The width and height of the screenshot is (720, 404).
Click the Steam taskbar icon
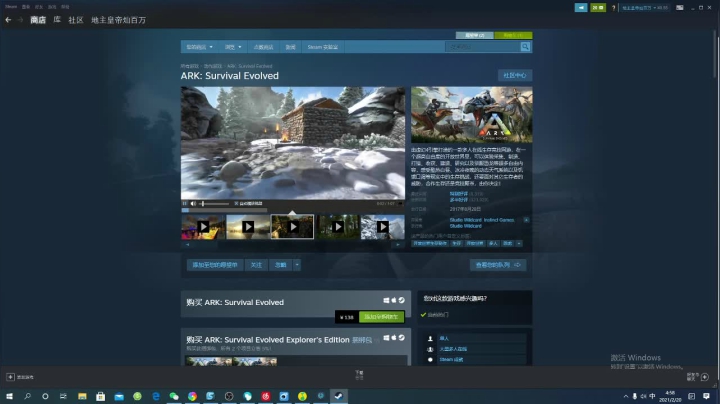(339, 396)
